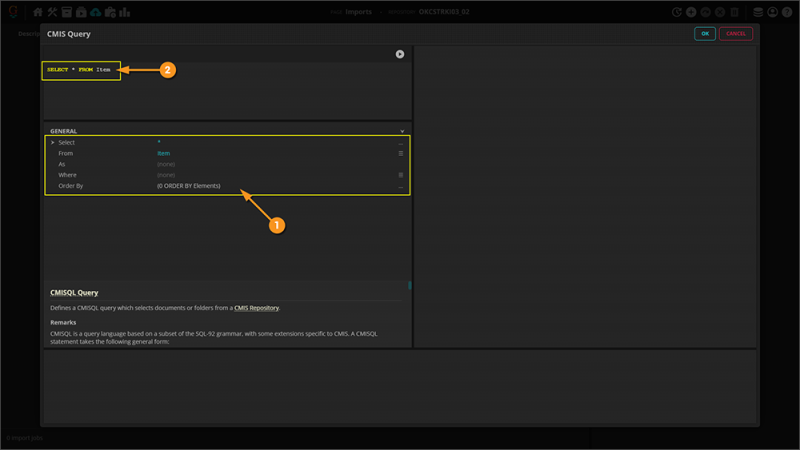Click the repository name 'OKCSTRKI03_02'
This screenshot has width=800, height=450.
(444, 12)
